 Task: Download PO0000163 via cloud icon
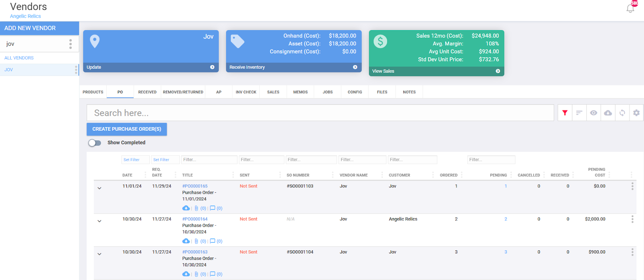(x=186, y=274)
